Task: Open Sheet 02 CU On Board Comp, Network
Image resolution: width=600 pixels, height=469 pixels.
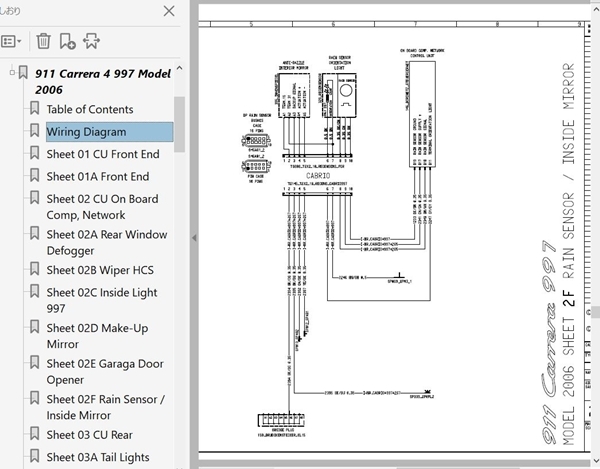Action: 102,207
